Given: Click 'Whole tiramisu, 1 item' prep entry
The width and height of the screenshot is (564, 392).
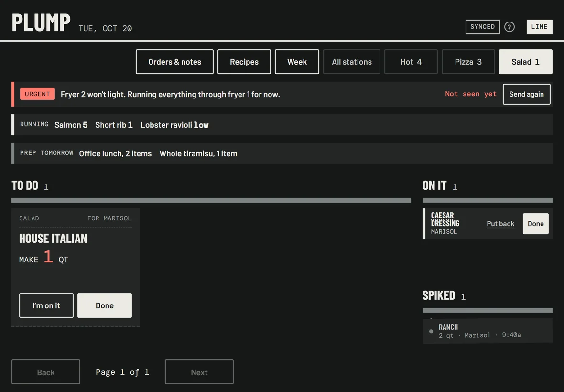Looking at the screenshot, I should pyautogui.click(x=198, y=153).
